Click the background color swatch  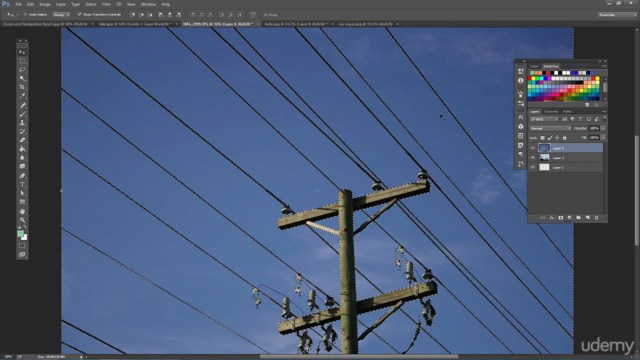tap(25, 238)
